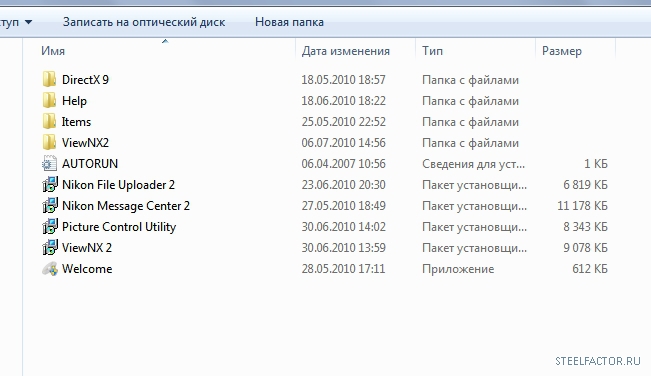
Task: Click date "28.05.2010 17:11"
Action: click(x=343, y=269)
